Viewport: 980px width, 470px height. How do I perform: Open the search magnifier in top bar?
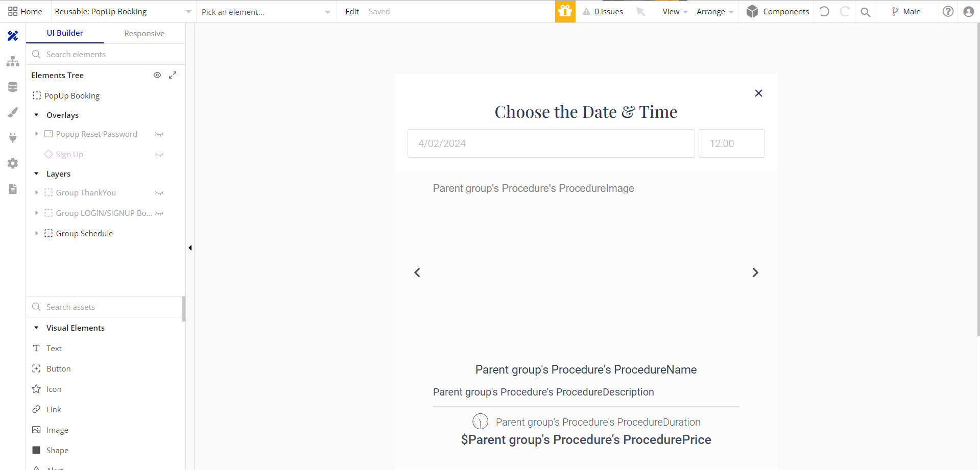click(x=865, y=12)
